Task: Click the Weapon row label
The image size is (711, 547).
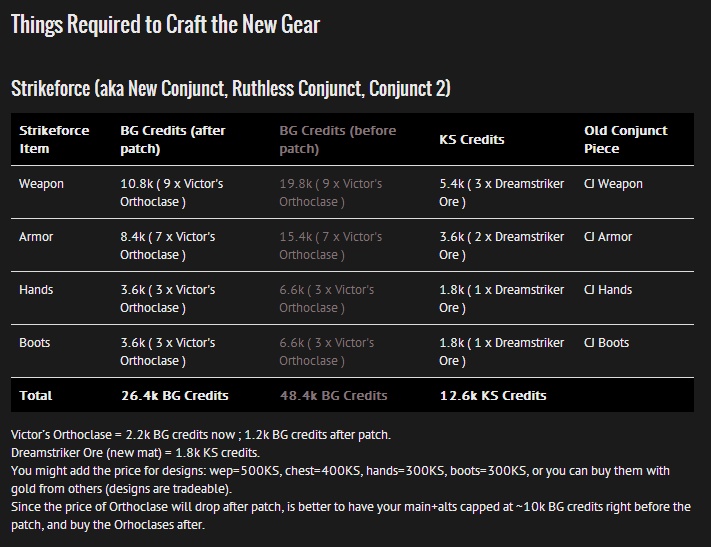Action: coord(41,184)
